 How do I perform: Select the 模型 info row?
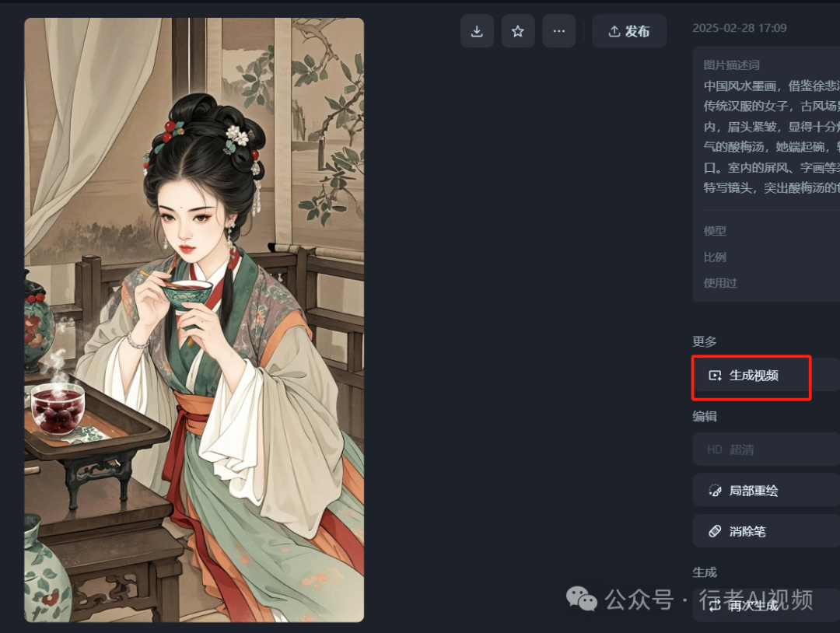pos(766,231)
